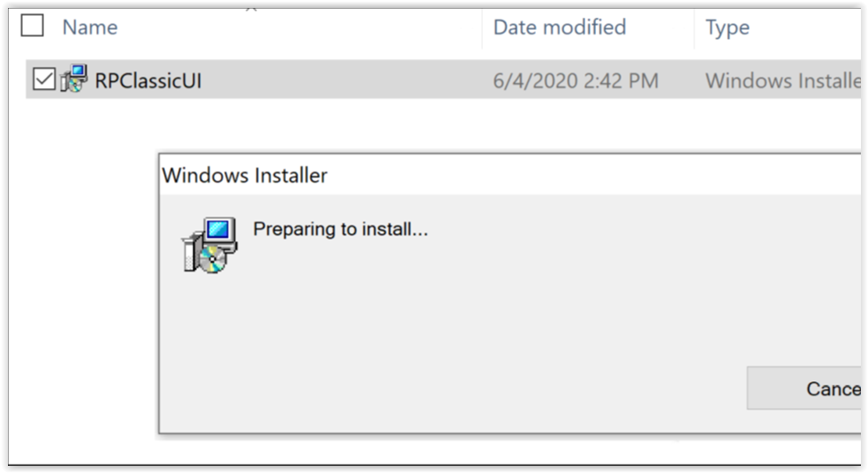
Task: Select the RPClassicUI file name
Action: 148,80
